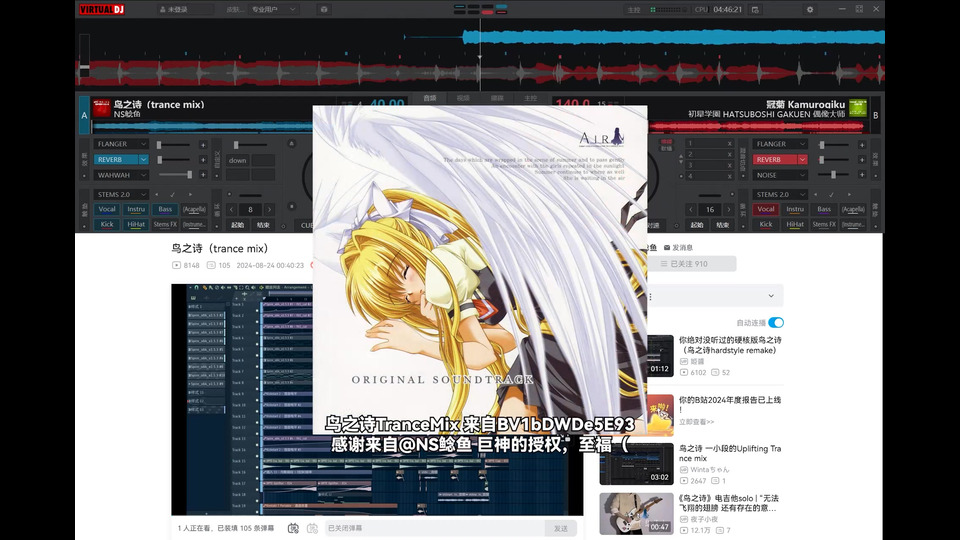Click deck B green cover art
Image resolution: width=960 pixels, height=540 pixels.
coord(858,108)
